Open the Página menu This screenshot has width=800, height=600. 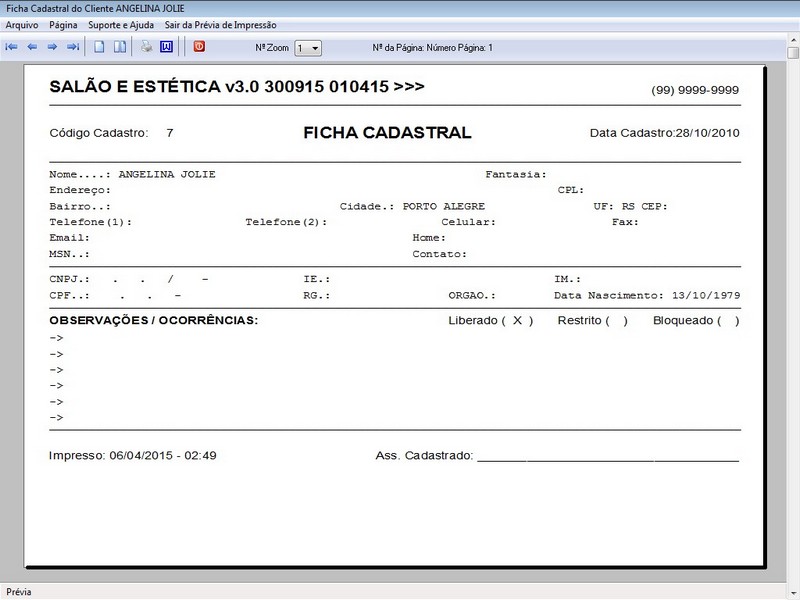pos(63,25)
